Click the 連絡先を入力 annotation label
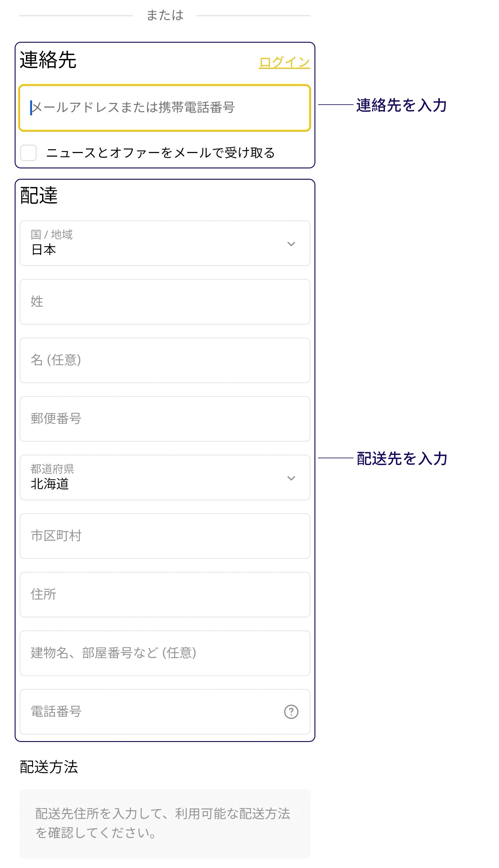 click(x=401, y=105)
